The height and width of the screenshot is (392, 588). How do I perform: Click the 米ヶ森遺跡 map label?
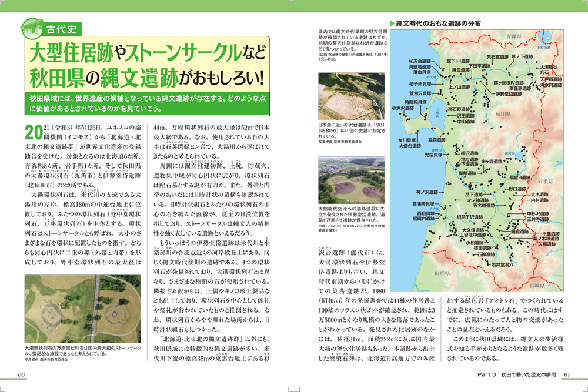click(492, 161)
